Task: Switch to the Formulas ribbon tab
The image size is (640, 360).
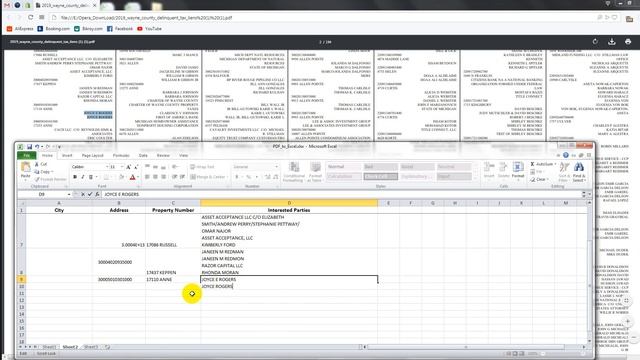Action: (x=121, y=156)
